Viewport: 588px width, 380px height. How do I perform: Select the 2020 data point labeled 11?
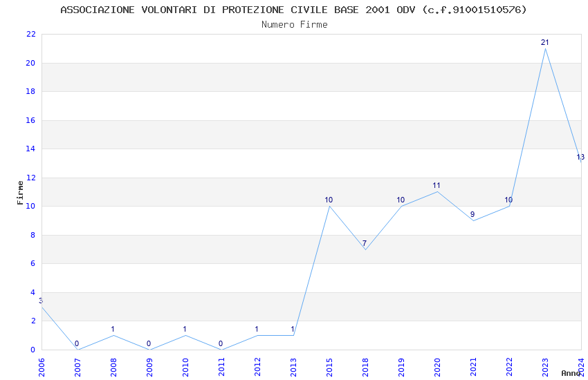437,191
